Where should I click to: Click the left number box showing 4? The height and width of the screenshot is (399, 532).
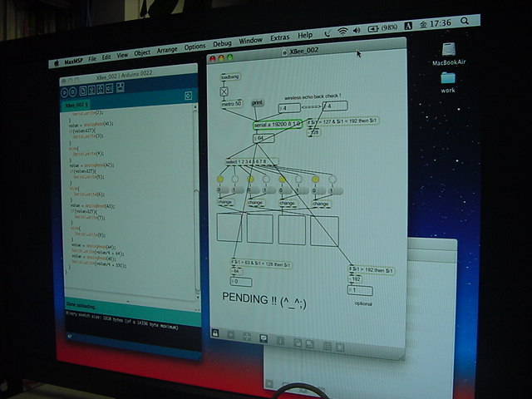289,108
